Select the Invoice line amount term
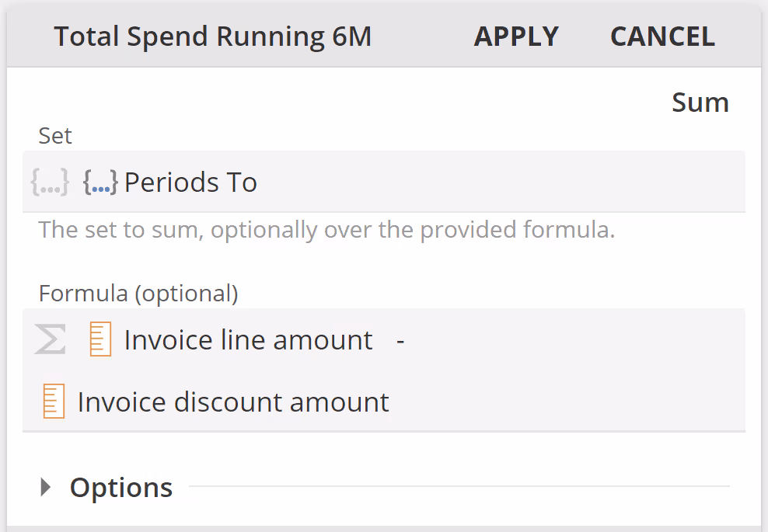The height and width of the screenshot is (532, 768). 248,340
